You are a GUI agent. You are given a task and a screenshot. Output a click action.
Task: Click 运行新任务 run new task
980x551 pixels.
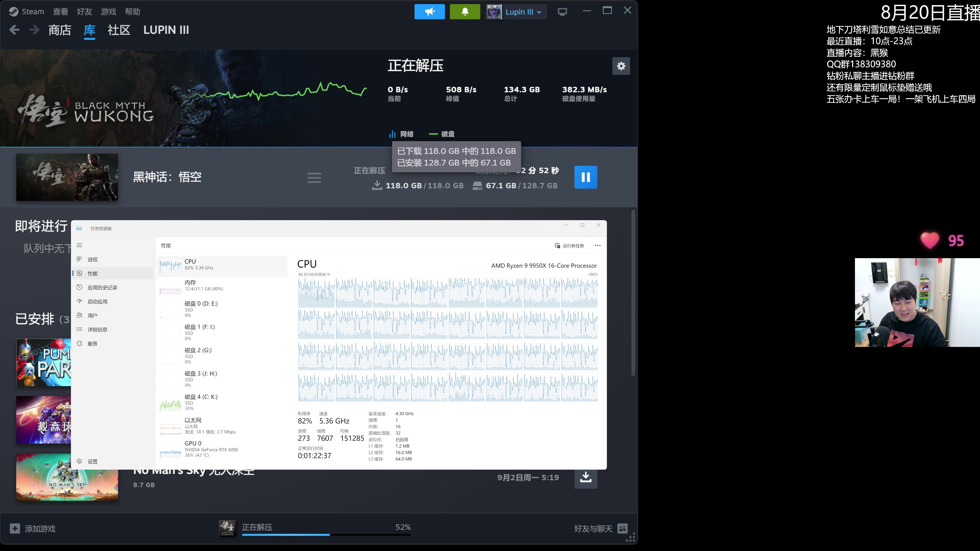[x=569, y=246]
